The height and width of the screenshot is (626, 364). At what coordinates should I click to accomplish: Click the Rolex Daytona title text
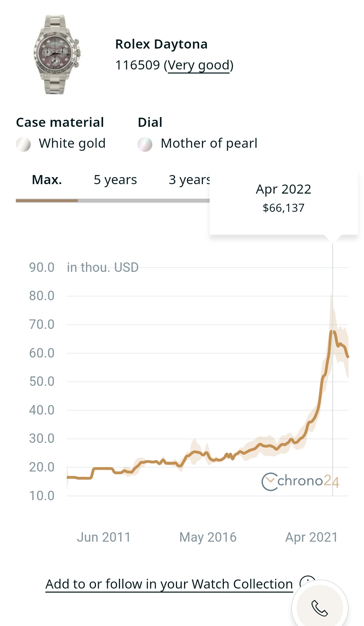pos(161,44)
